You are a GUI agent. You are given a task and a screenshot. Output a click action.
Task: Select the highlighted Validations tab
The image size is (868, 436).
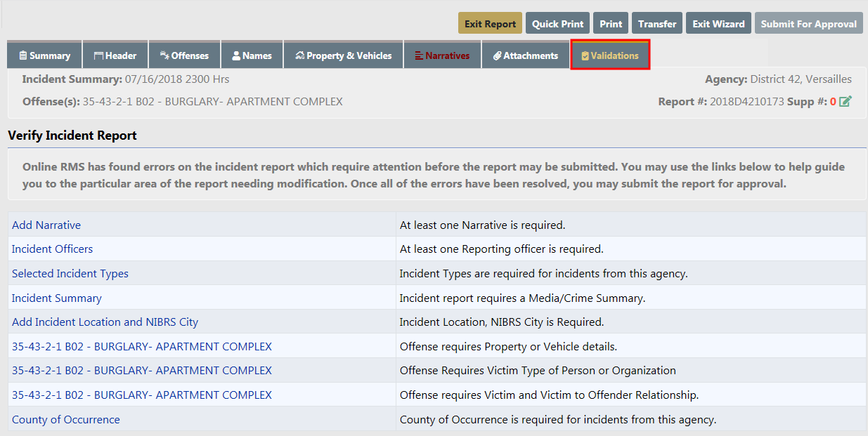point(609,55)
